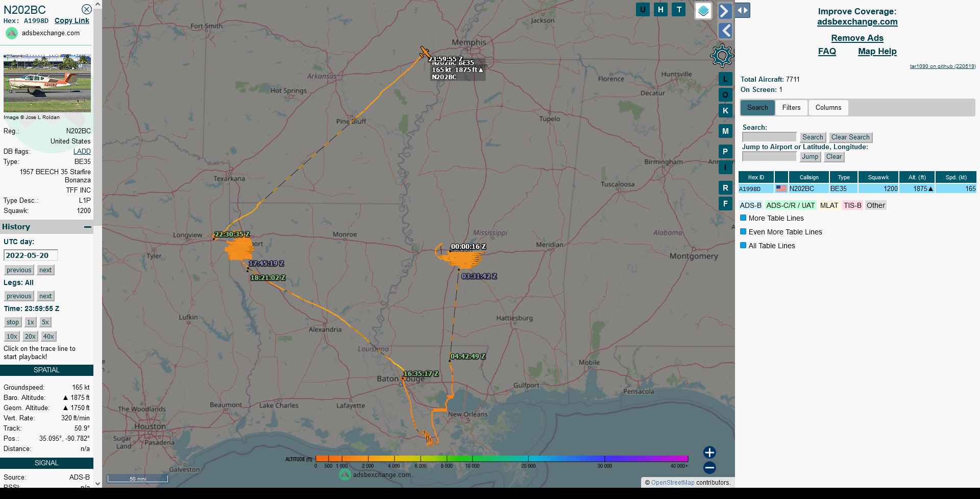Click the M map option button
This screenshot has width=980, height=499.
point(725,131)
